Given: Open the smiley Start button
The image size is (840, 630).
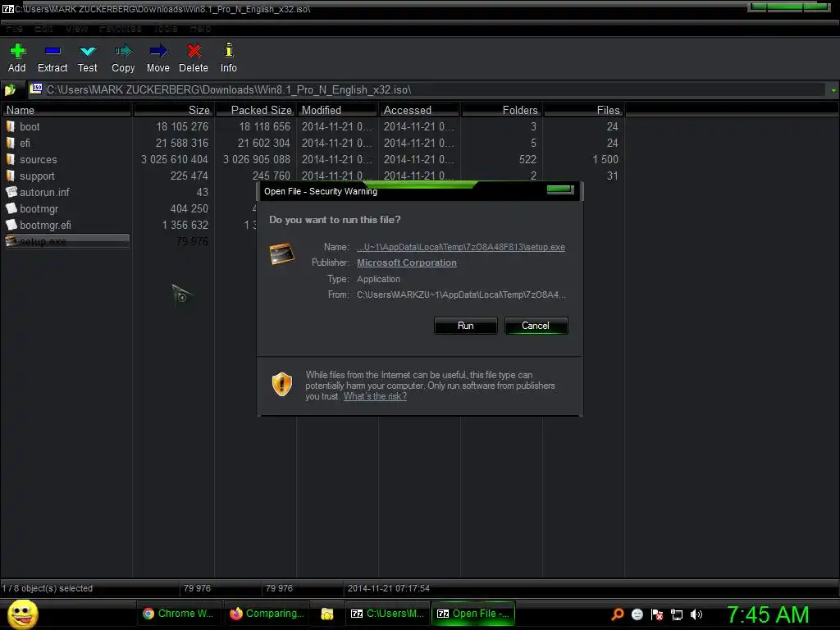Looking at the screenshot, I should pyautogui.click(x=22, y=614).
